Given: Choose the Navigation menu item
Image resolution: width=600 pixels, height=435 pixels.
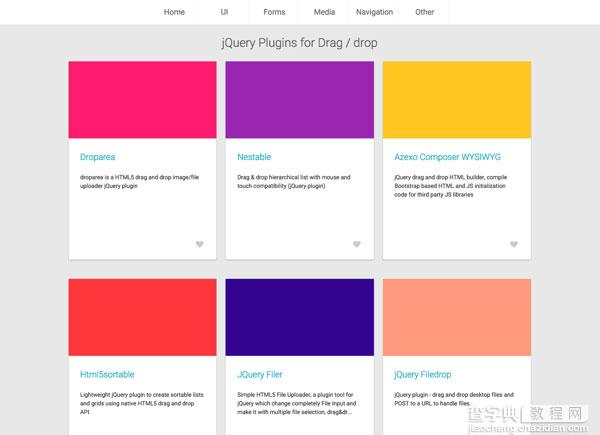Looking at the screenshot, I should click(375, 12).
